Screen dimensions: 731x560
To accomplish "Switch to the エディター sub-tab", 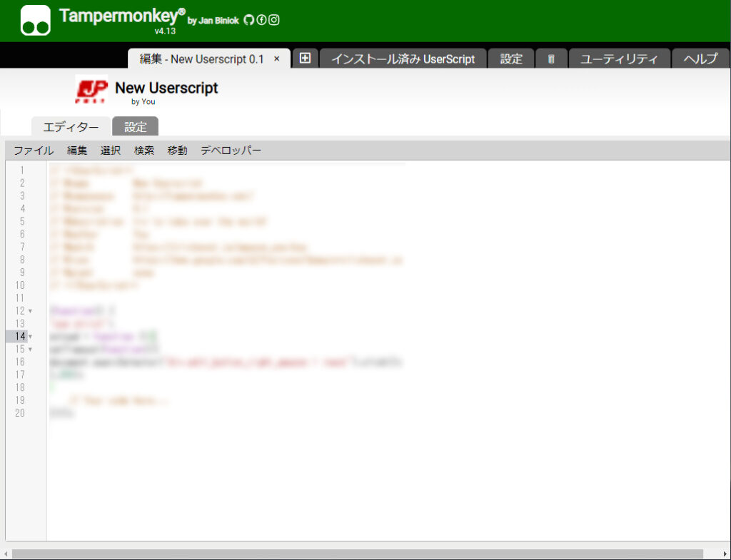I will click(71, 127).
